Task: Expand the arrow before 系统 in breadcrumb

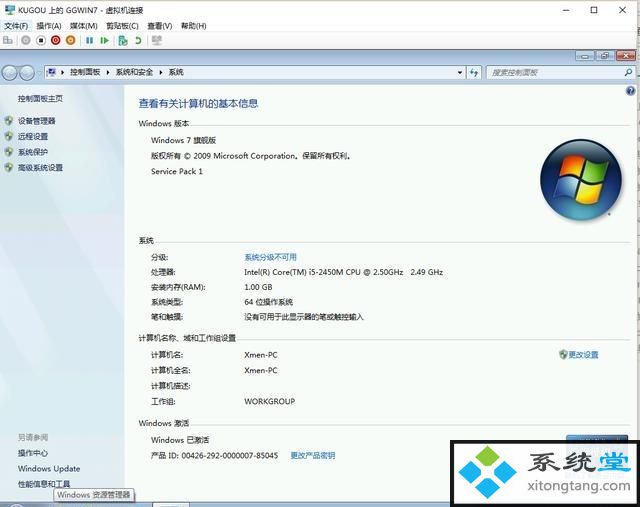Action: click(x=161, y=72)
